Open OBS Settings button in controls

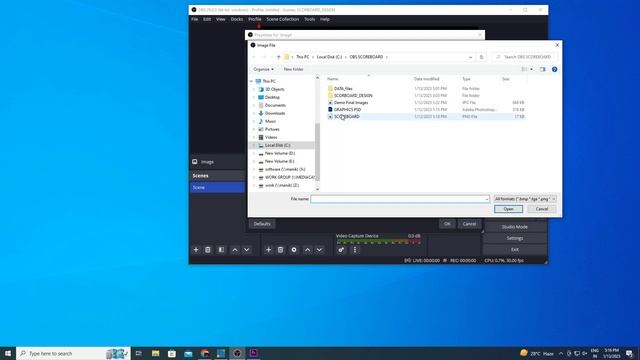coord(515,238)
